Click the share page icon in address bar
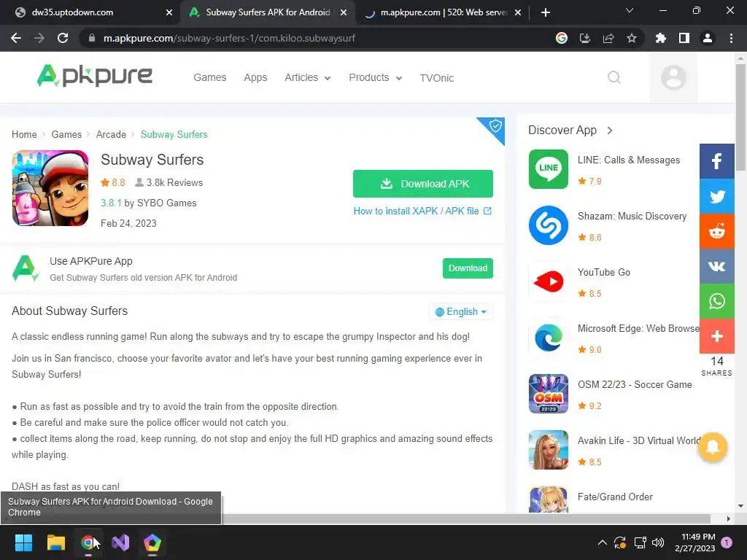 608,38
